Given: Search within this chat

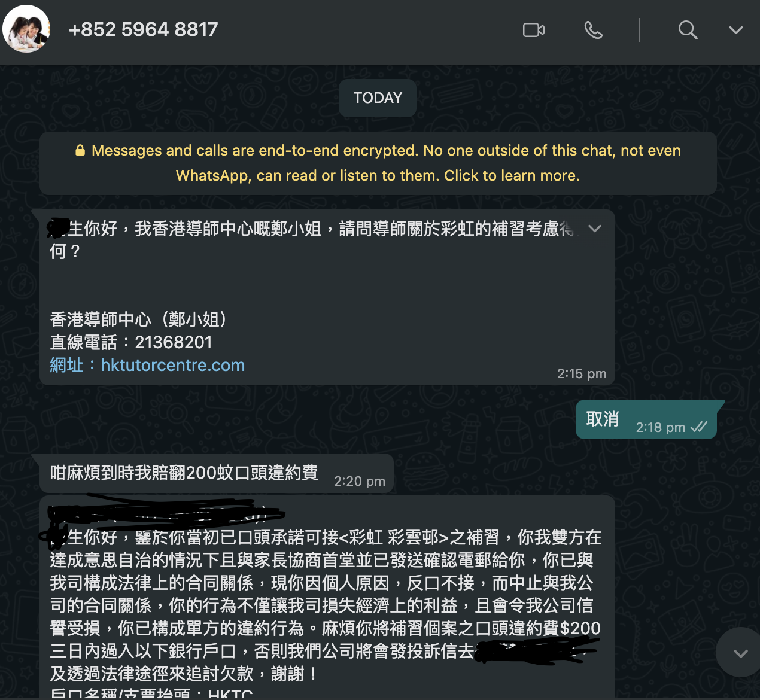Looking at the screenshot, I should click(688, 30).
